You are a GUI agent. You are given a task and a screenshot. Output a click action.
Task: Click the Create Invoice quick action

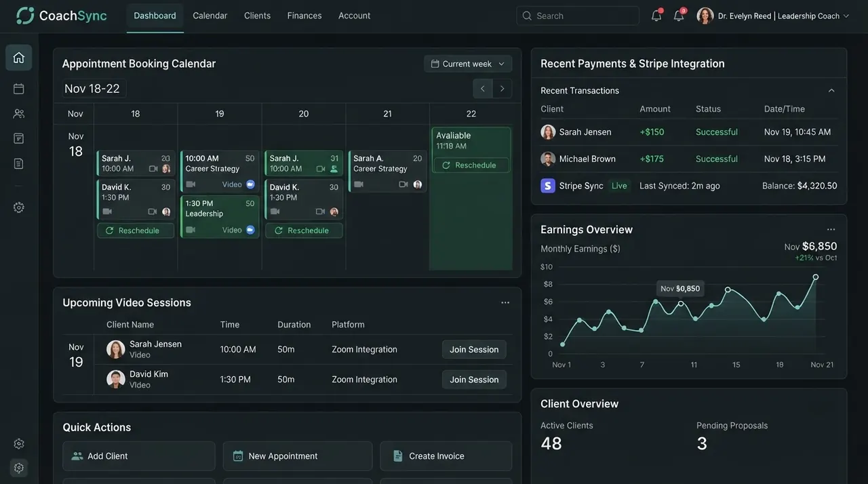click(x=446, y=456)
